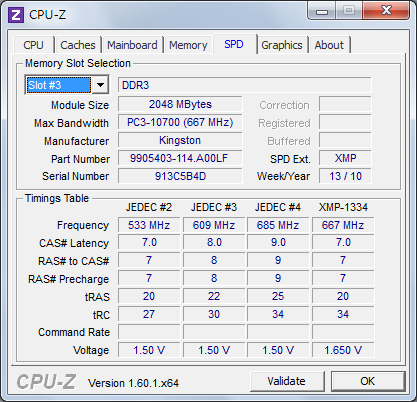The image size is (417, 402).
Task: Click the 9.0 CAS# Latency cell
Action: tap(278, 242)
